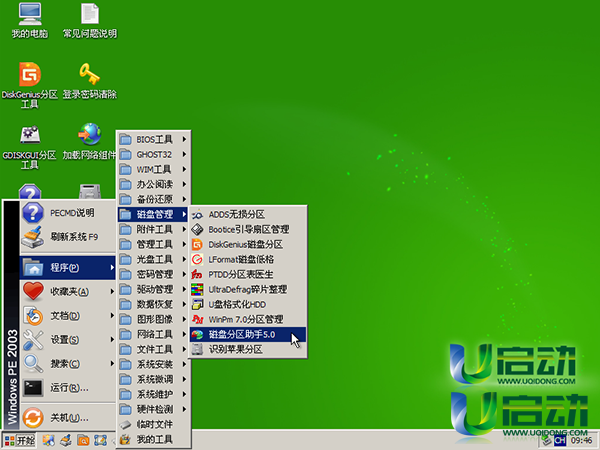Click the taskbar clock showing 09:46
Screen dimensions: 600x450
(x=581, y=441)
